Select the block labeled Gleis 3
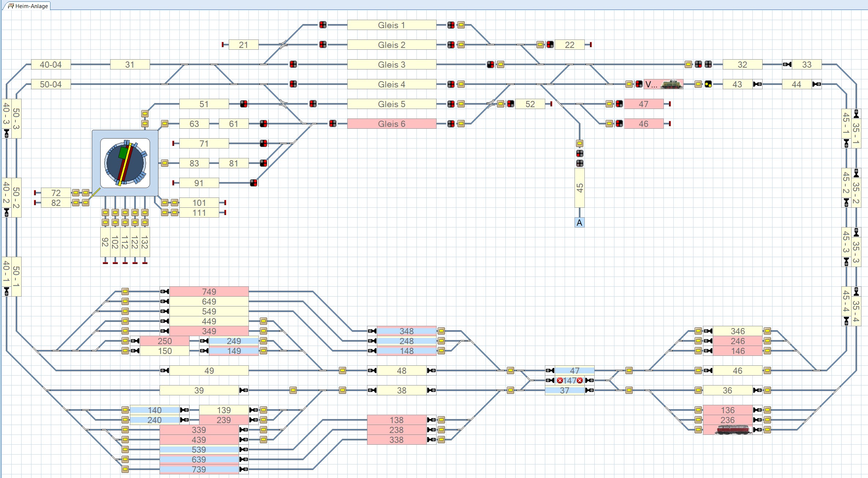 [391, 64]
